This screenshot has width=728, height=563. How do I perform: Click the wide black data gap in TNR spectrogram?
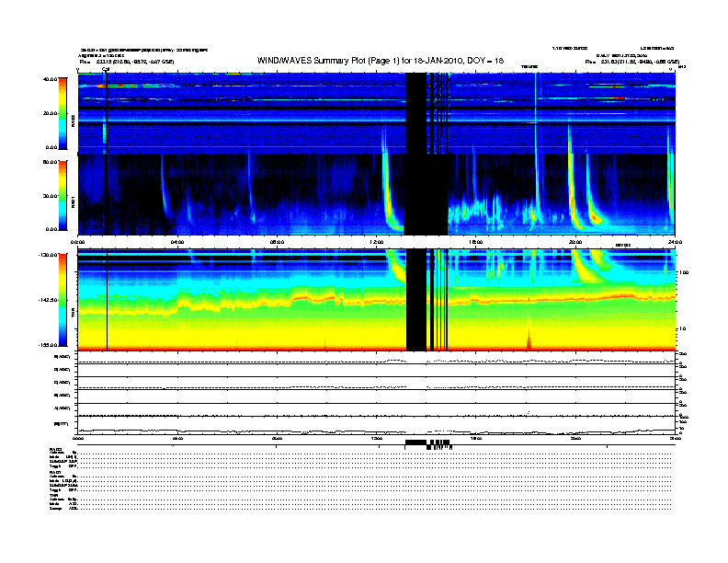(416, 300)
